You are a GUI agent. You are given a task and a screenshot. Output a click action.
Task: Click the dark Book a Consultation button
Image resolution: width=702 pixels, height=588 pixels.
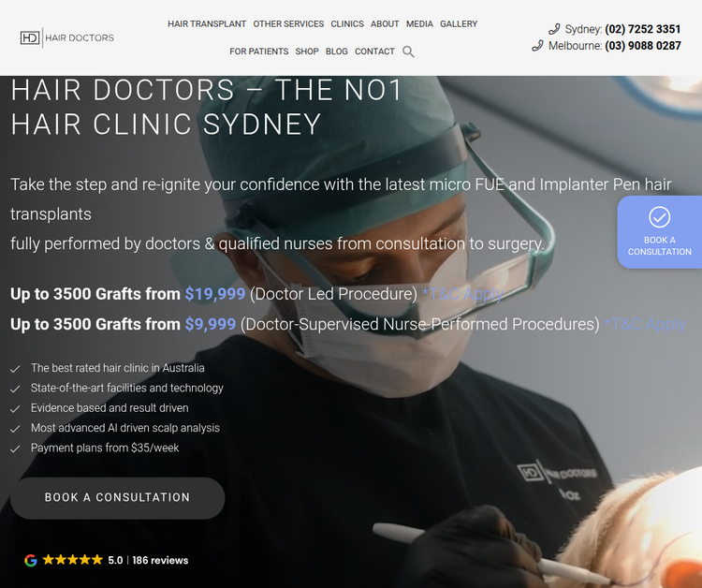point(117,498)
